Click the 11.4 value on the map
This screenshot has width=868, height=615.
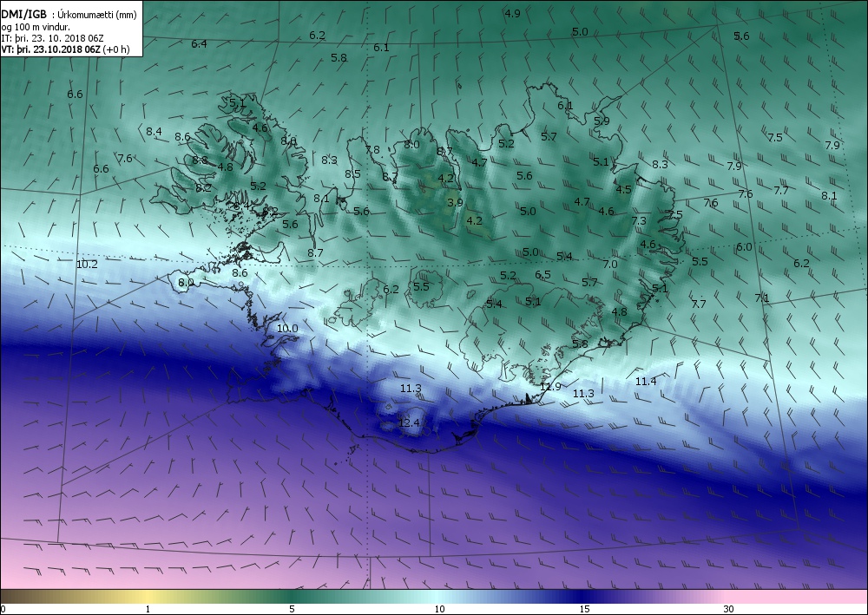tap(646, 381)
